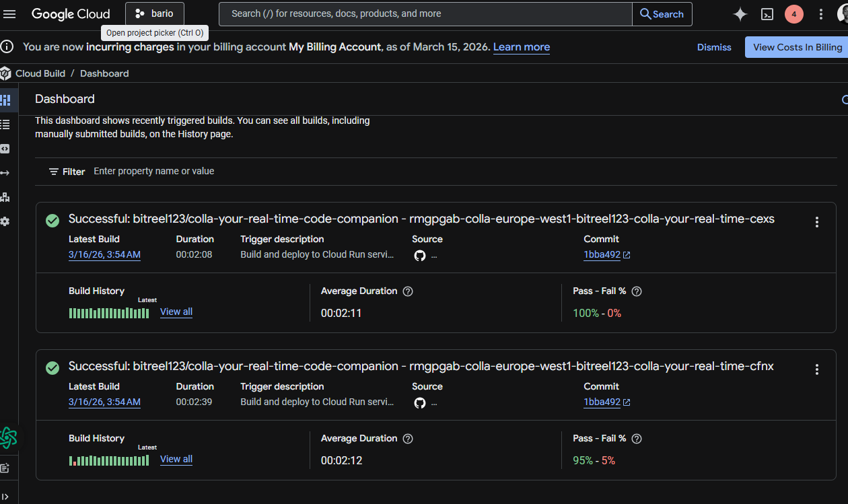Open the release notes sidebar icon
This screenshot has width=848, height=504.
point(5,468)
